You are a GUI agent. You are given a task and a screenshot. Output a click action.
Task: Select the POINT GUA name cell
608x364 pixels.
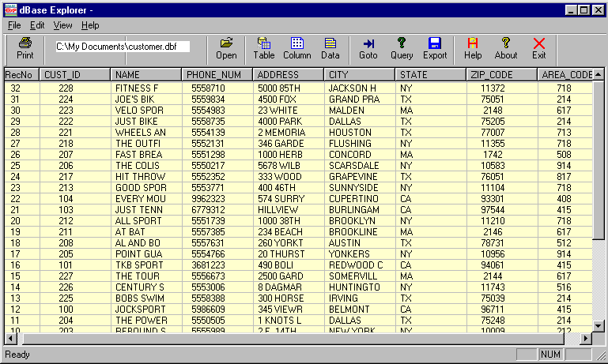(146, 254)
